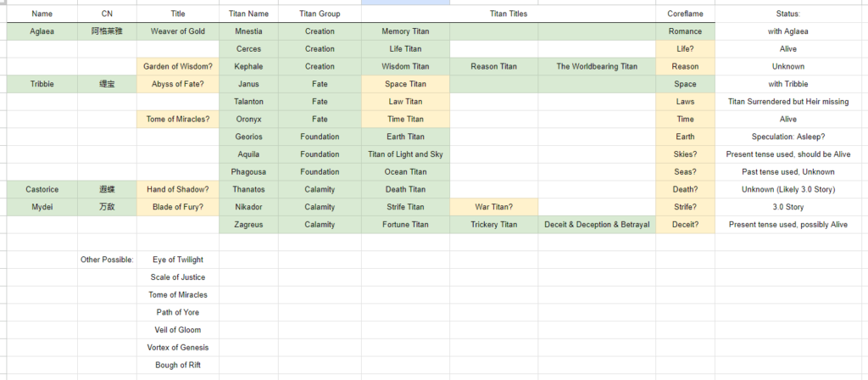Click the Weaver of Gold cell
868x380 pixels.
(178, 31)
